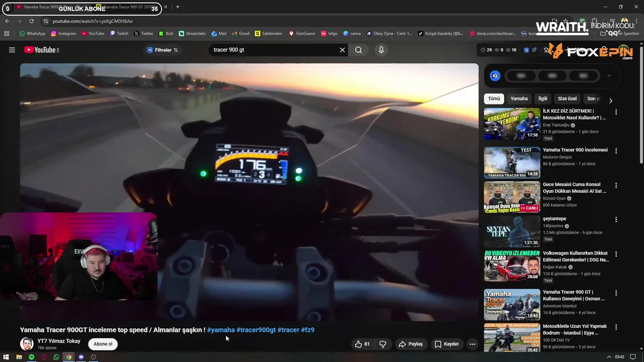Open Adventure Istanbul channel name
The height and width of the screenshot is (362, 644).
559,306
